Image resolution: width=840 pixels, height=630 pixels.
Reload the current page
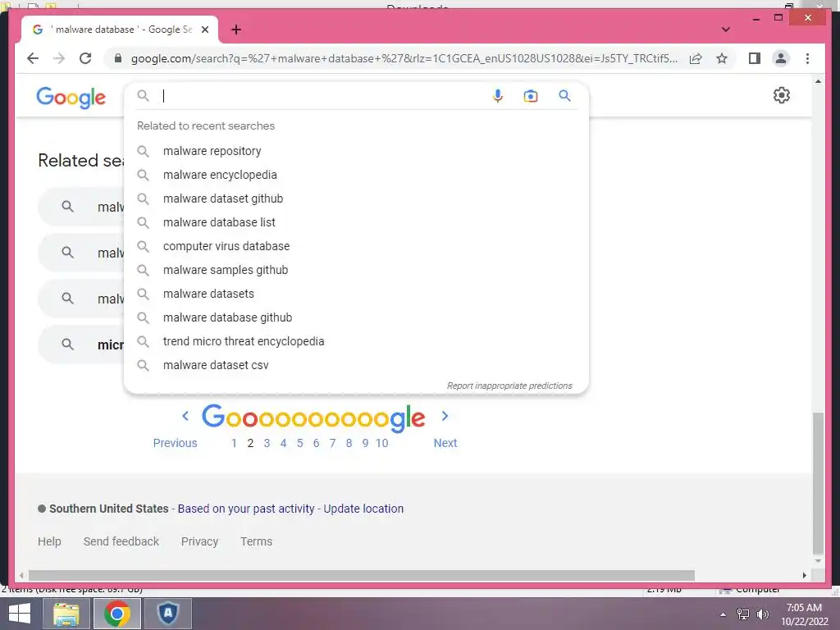pos(85,58)
